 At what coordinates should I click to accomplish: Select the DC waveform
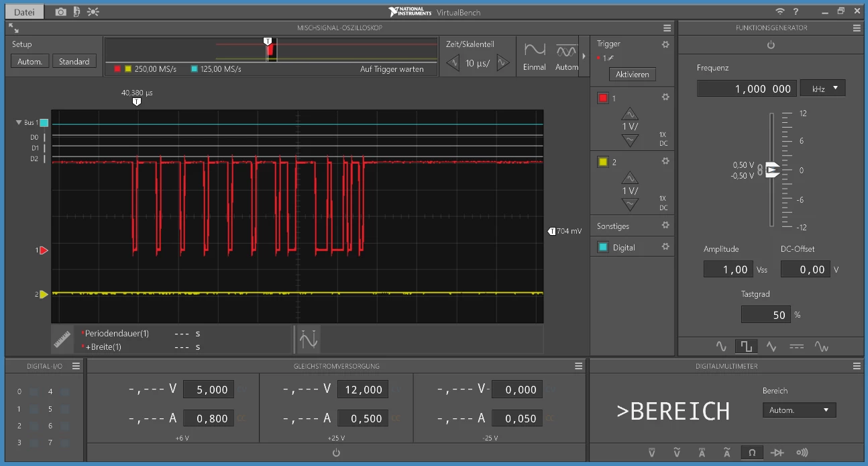(796, 346)
